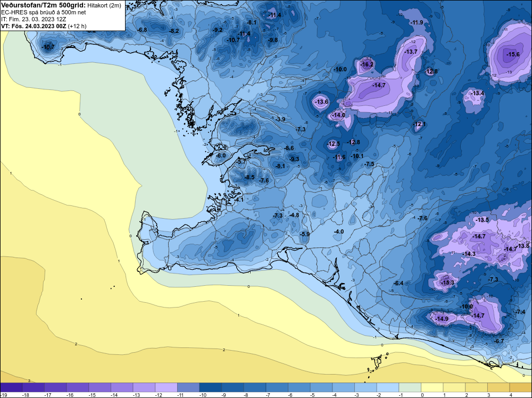The image size is (532, 398).
Task: Click the -3.9 temperature value
Action: pos(280,119)
